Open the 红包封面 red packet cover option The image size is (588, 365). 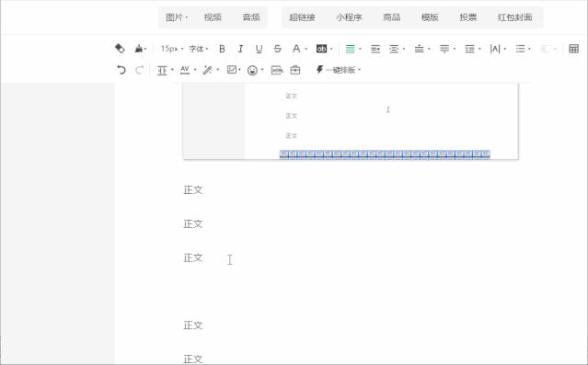point(515,17)
